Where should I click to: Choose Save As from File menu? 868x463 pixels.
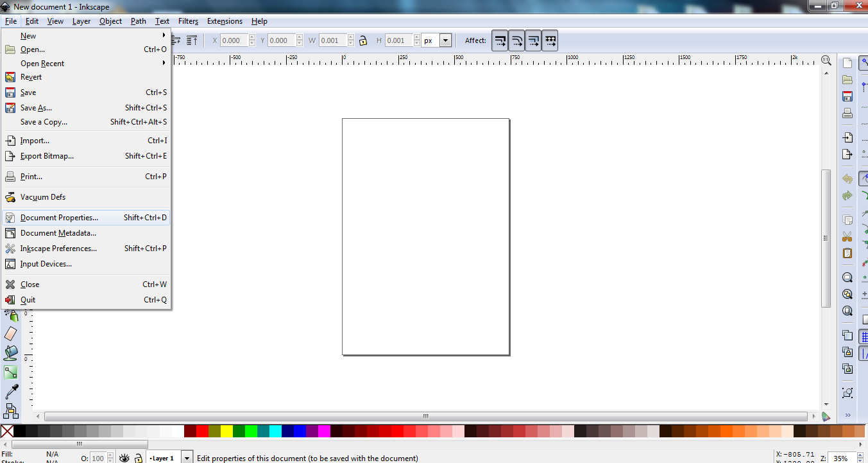point(86,108)
